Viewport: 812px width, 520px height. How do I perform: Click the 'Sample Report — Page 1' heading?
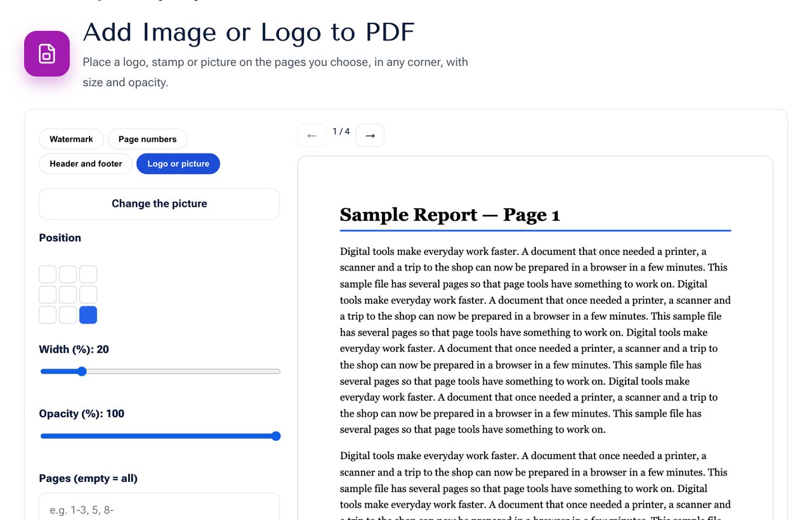point(450,215)
